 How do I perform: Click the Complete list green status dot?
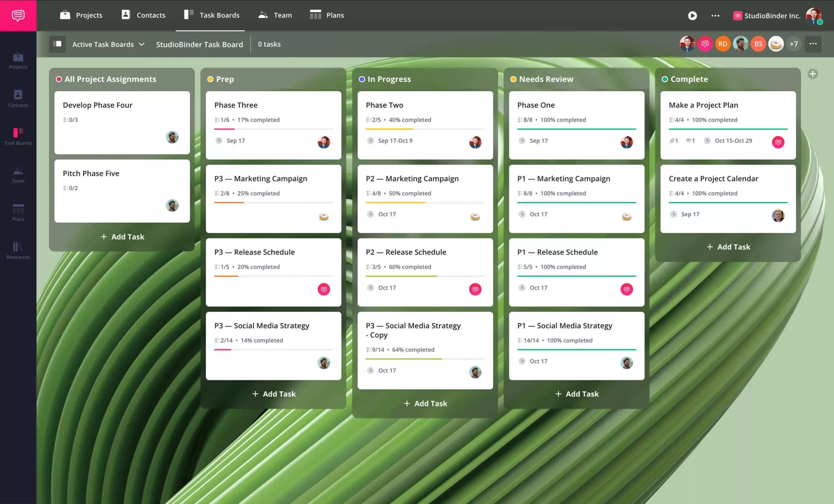(665, 79)
